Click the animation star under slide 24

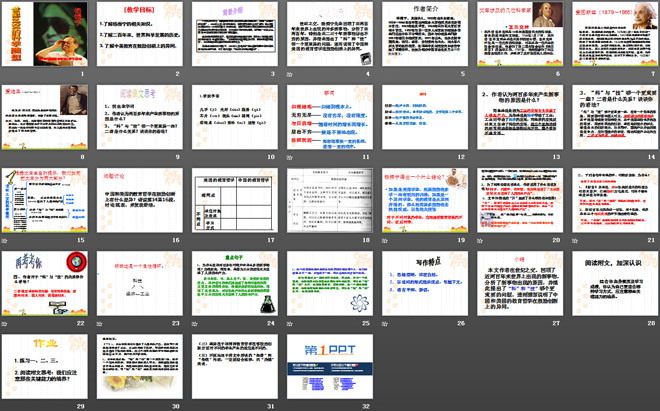pyautogui.click(x=194, y=324)
